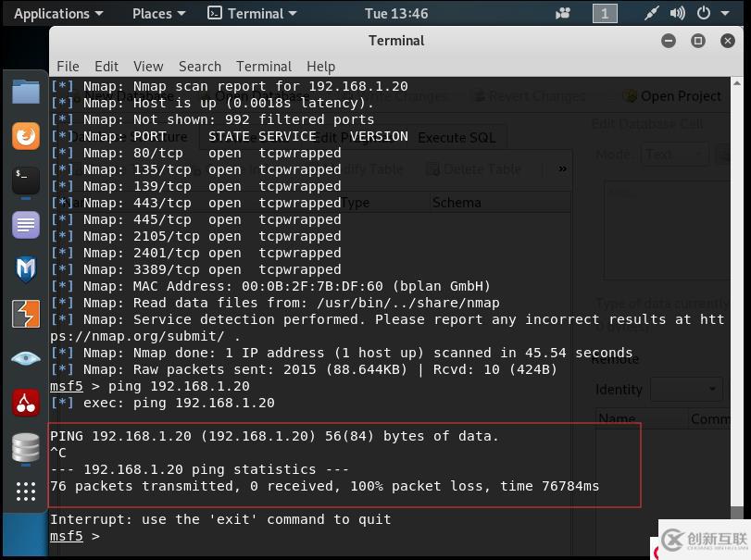Switch to workspace 1 indicator
This screenshot has width=751, height=560.
(x=605, y=13)
